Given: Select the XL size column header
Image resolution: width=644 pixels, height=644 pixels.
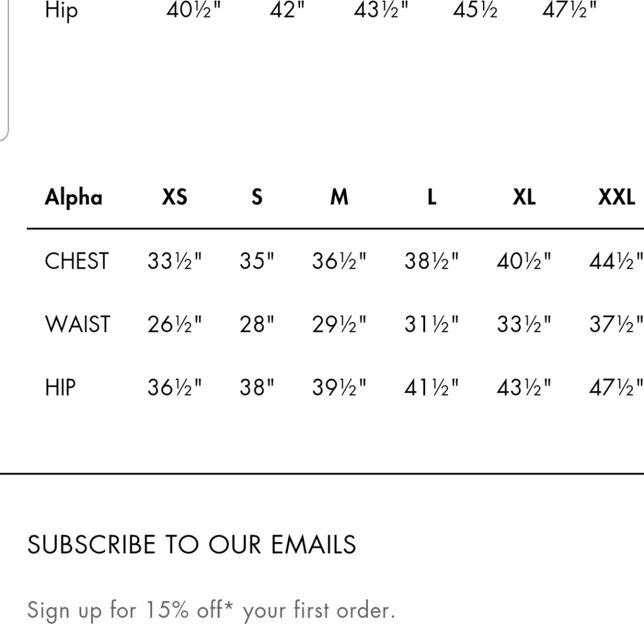Looking at the screenshot, I should 524,196.
